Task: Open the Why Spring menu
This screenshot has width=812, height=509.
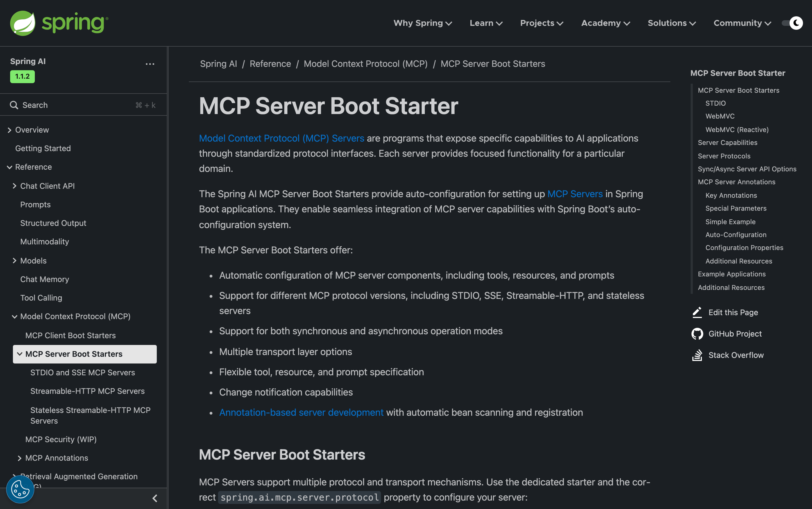Action: tap(423, 23)
